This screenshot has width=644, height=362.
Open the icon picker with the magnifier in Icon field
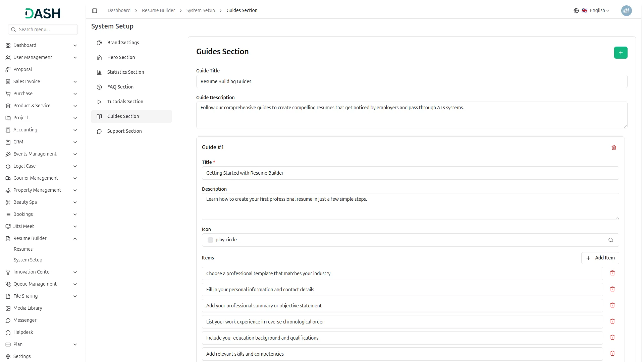pyautogui.click(x=611, y=240)
